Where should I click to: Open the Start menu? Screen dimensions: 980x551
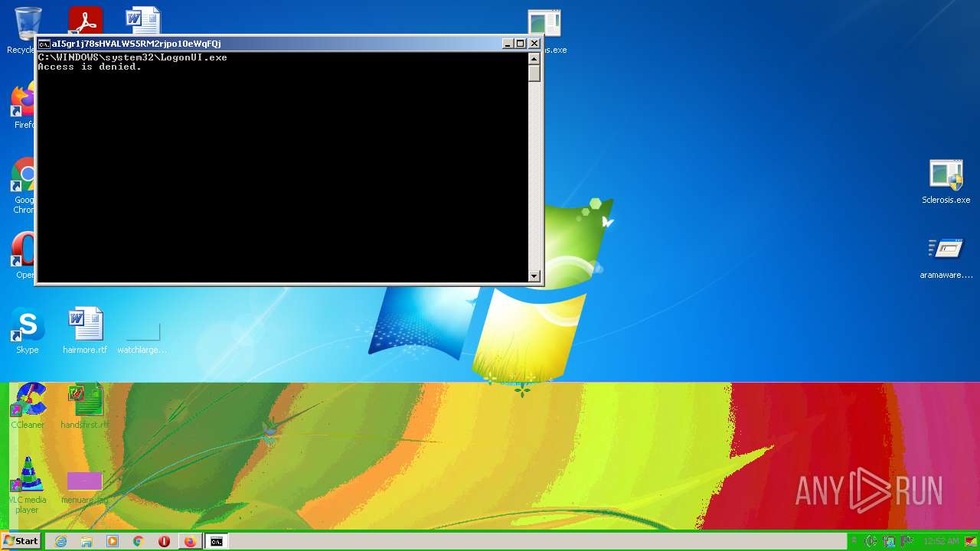[21, 541]
